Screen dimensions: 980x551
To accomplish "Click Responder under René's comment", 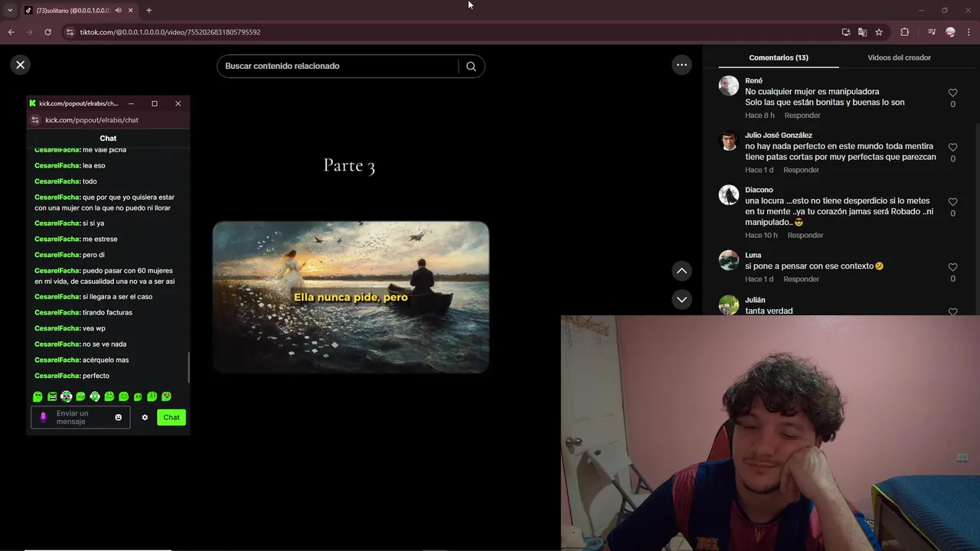I will (802, 116).
